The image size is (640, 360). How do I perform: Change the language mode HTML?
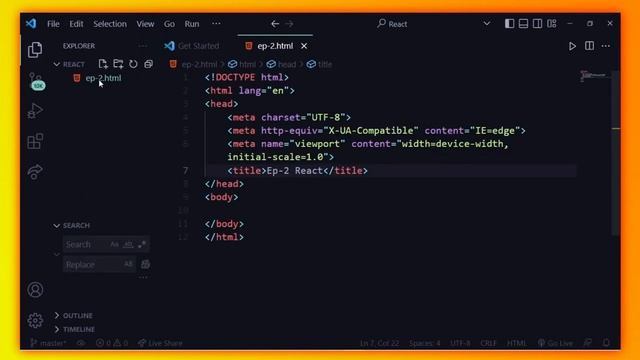pyautogui.click(x=516, y=343)
